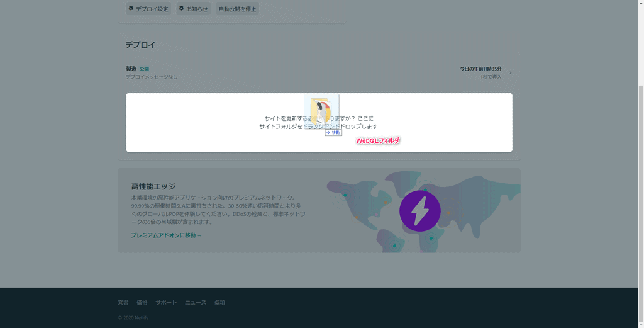
Task: Follow the プレミアムアドオンに移動 link
Action: [x=166, y=235]
